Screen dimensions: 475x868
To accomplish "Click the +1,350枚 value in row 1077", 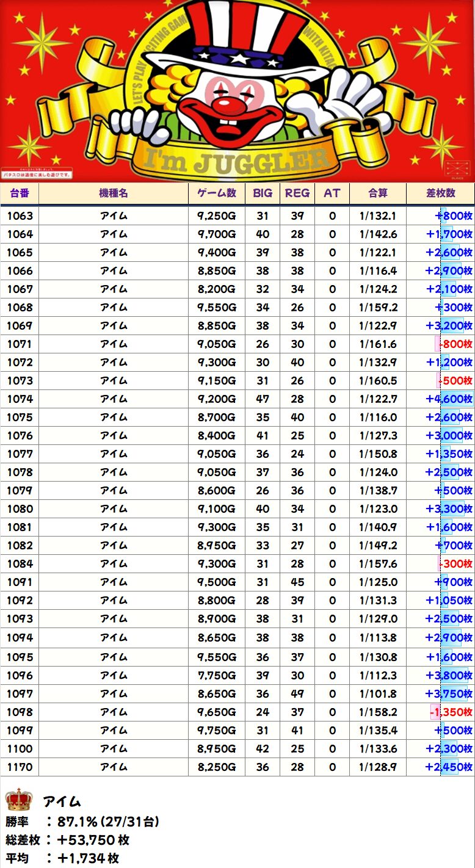I will [449, 454].
